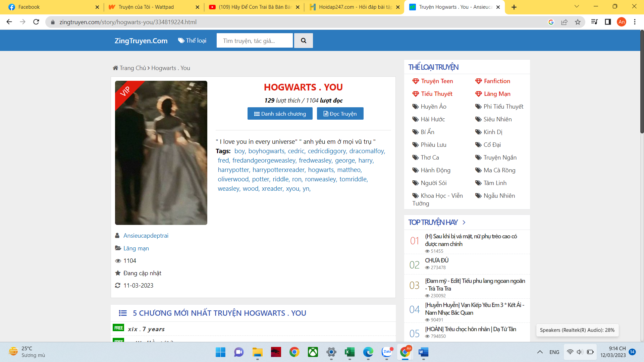This screenshot has height=362, width=644.
Task: Open the Thể loại menu
Action: [192, 41]
